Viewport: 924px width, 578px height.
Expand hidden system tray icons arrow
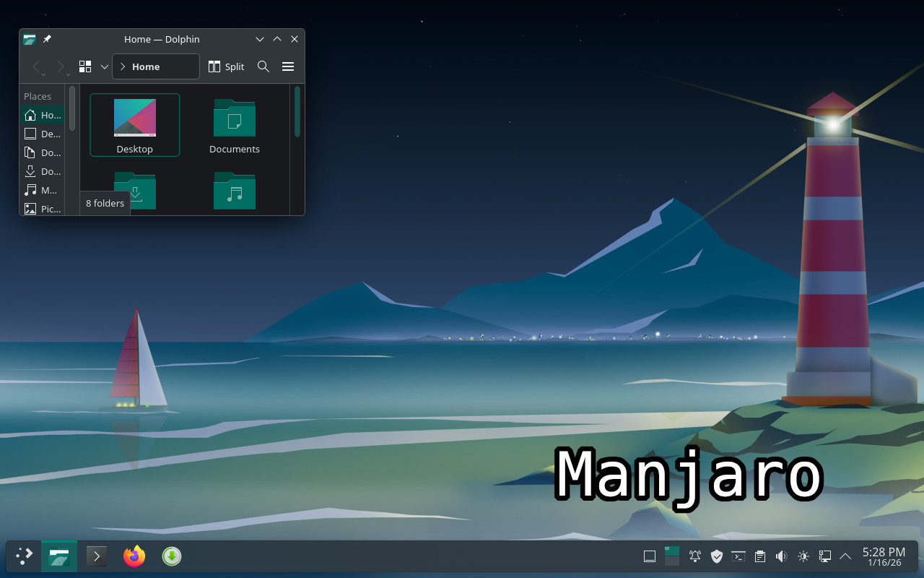845,556
